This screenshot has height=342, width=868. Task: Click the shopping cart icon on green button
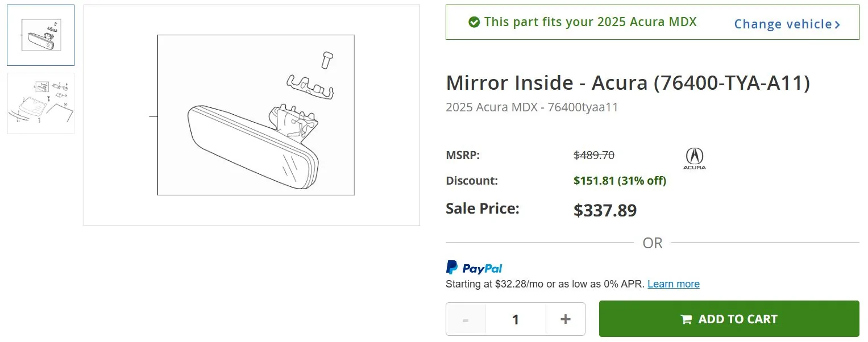(687, 319)
